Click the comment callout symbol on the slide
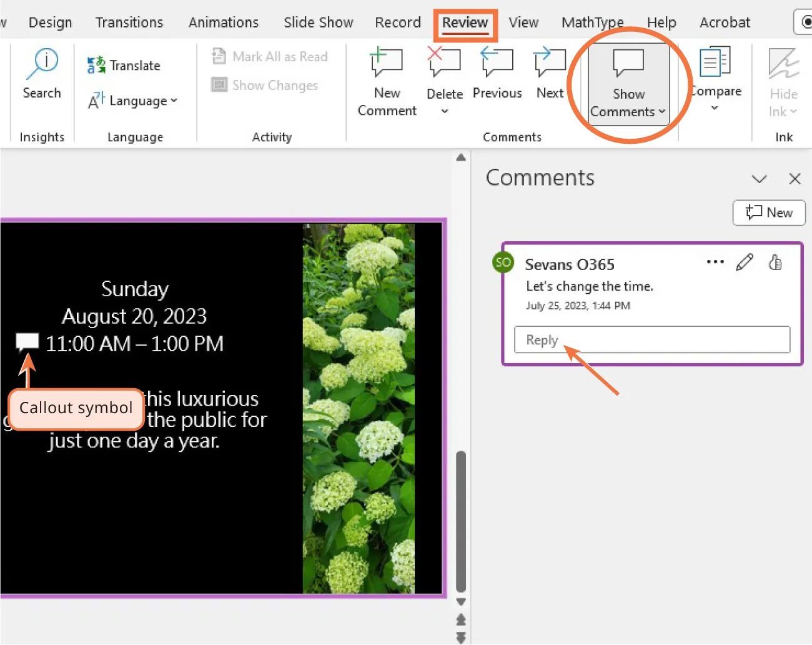This screenshot has width=812, height=645. click(27, 342)
